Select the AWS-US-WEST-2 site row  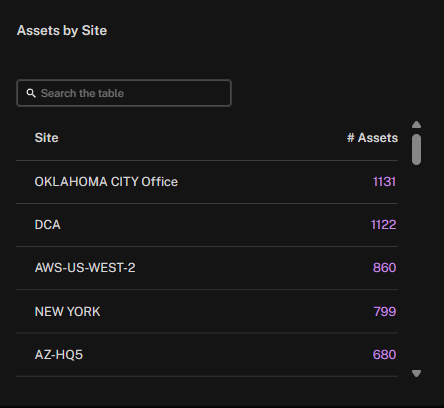pos(207,268)
